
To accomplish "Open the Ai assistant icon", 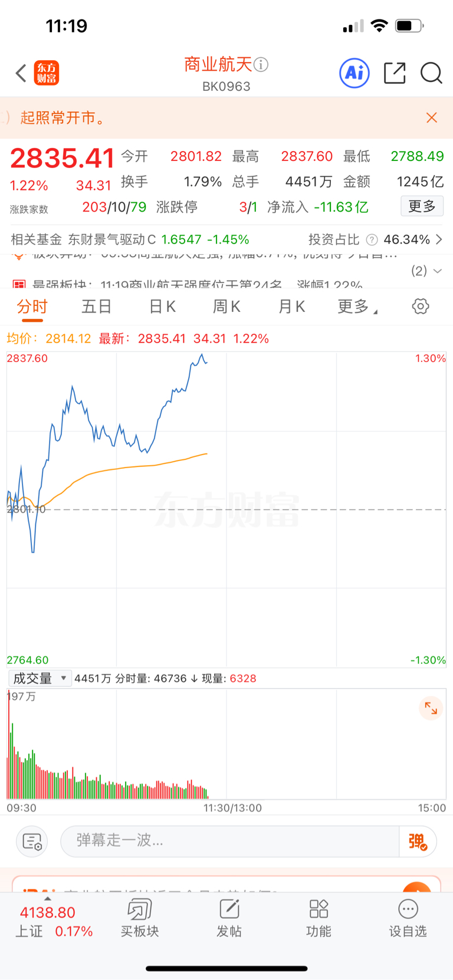I will click(354, 73).
